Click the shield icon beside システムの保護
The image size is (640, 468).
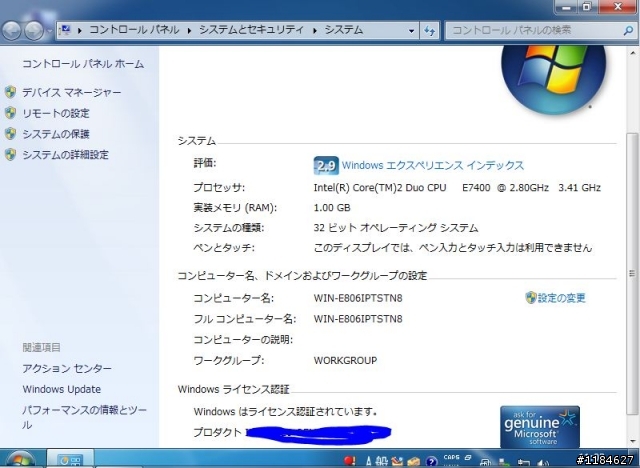click(11, 134)
